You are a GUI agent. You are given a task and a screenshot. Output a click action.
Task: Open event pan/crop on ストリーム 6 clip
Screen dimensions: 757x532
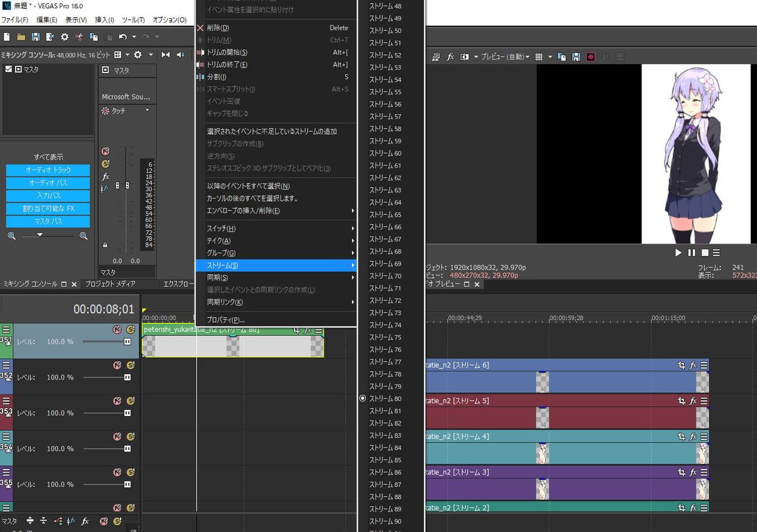click(681, 365)
